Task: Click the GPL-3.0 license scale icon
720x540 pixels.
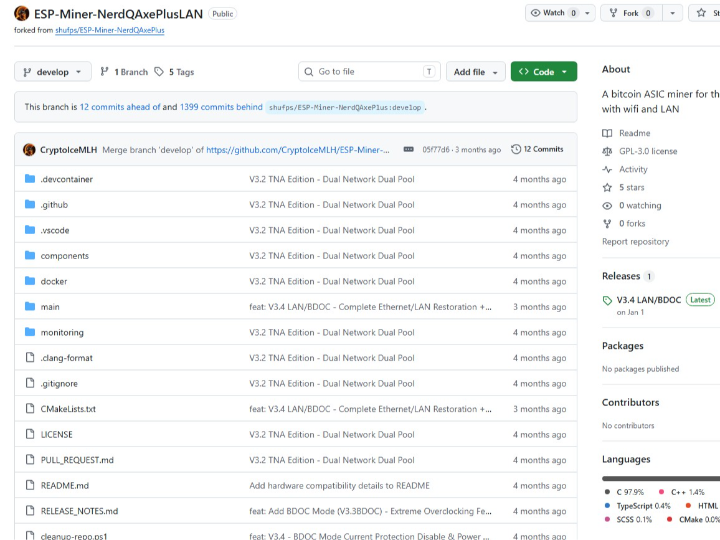Action: 607,151
